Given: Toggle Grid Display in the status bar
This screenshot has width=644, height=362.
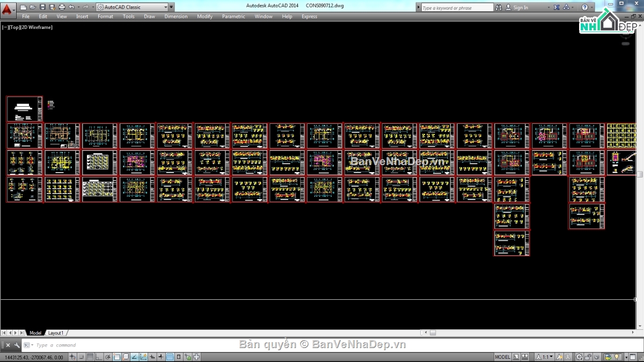Looking at the screenshot, I should (90, 357).
